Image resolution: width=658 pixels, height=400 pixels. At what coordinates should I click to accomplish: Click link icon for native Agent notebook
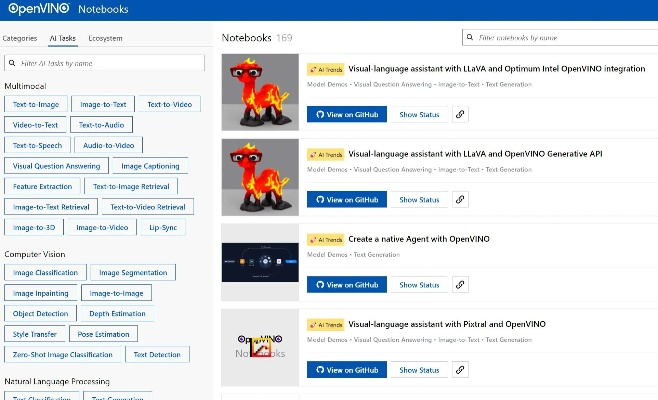460,284
